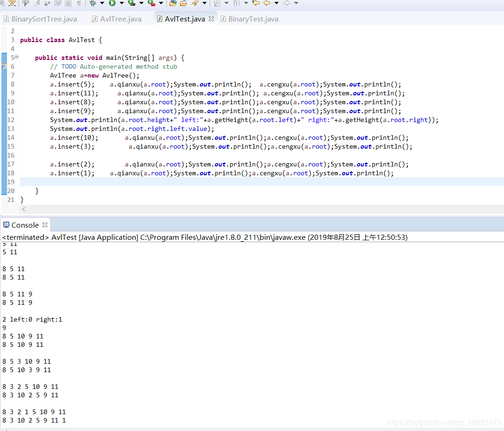This screenshot has height=431, width=504.
Task: Click the Forward navigation arrow
Action: tap(287, 3)
